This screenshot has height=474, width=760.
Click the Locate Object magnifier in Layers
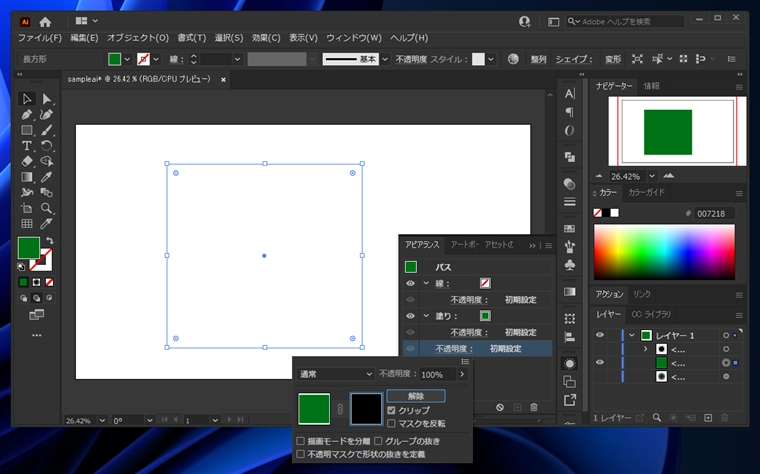click(657, 417)
